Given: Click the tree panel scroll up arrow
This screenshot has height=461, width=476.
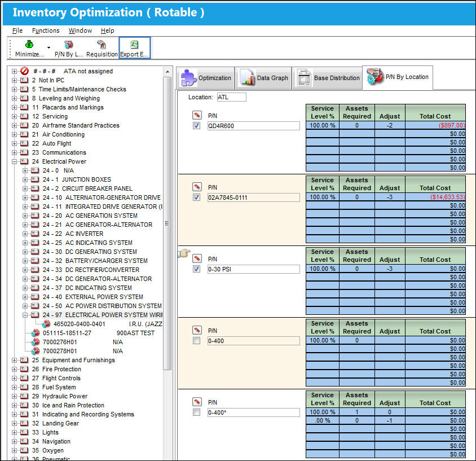Looking at the screenshot, I should tap(168, 72).
